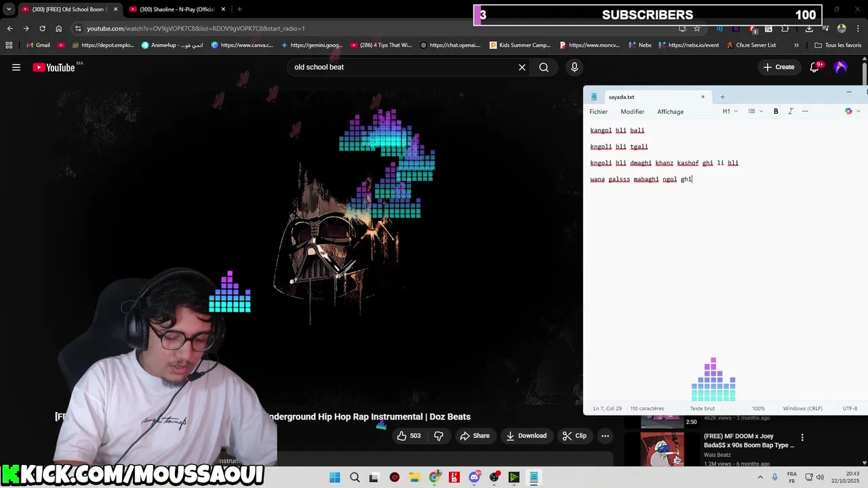Toggle bold formatting in Notepad
The image size is (868, 488).
776,111
